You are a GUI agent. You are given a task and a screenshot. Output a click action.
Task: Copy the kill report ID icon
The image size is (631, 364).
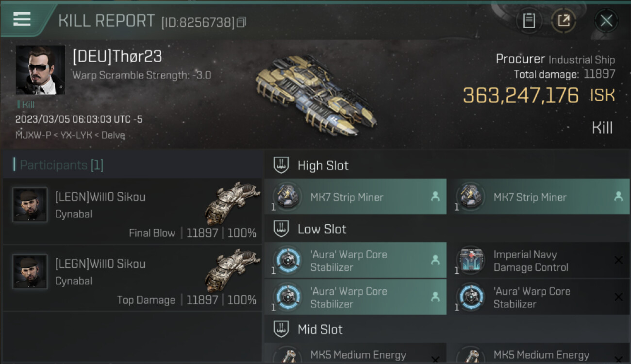(x=241, y=22)
